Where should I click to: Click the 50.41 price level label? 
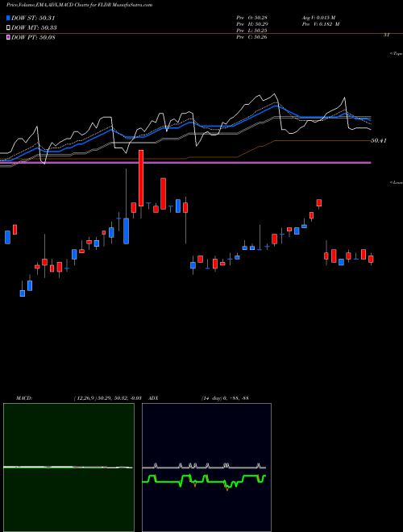379,140
